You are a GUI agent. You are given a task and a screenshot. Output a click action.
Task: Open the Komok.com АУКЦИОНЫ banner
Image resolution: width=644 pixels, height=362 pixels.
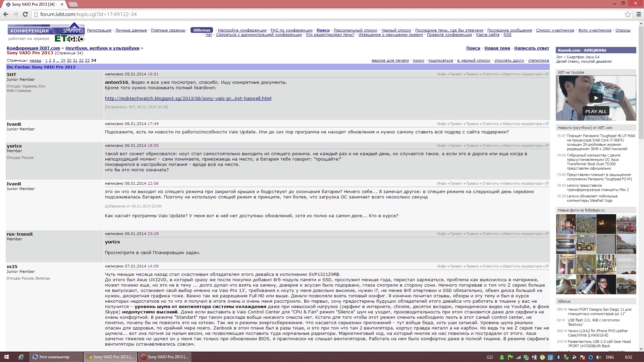pyautogui.click(x=596, y=50)
